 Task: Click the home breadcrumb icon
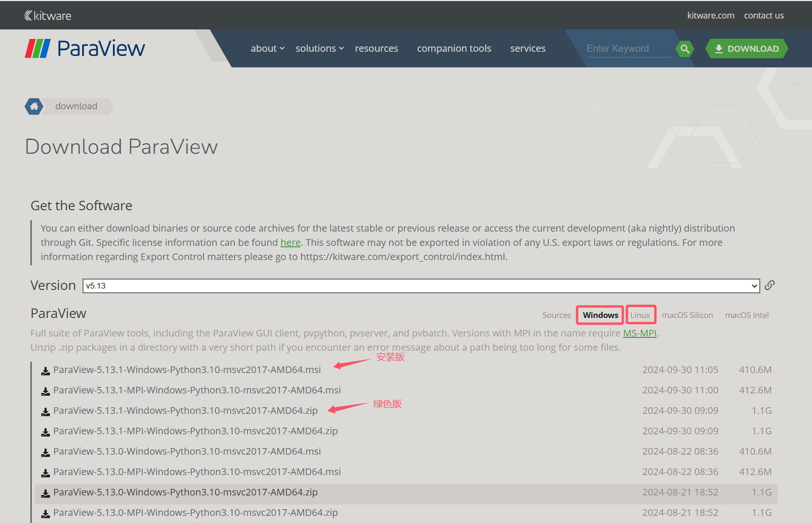34,106
